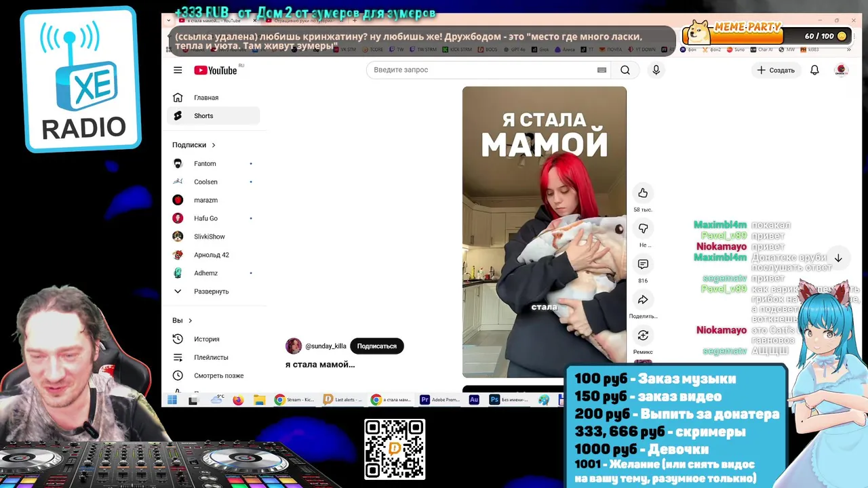
Task: Like the Short with thumbs up
Action: [643, 193]
